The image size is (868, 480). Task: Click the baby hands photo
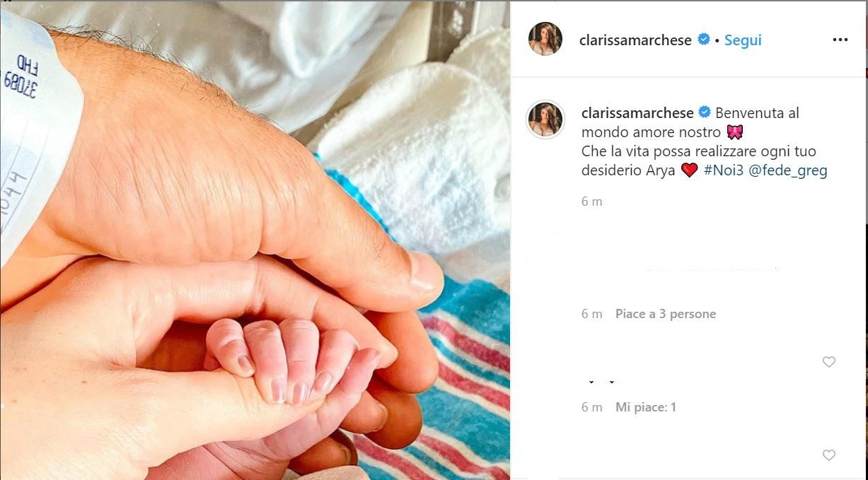(x=255, y=240)
